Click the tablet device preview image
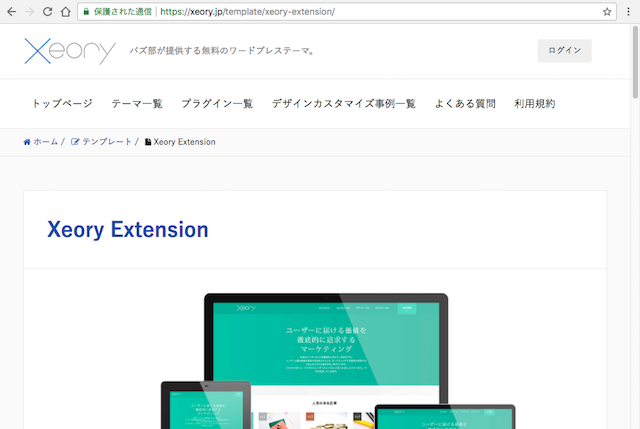This screenshot has height=429, width=640. [206, 405]
